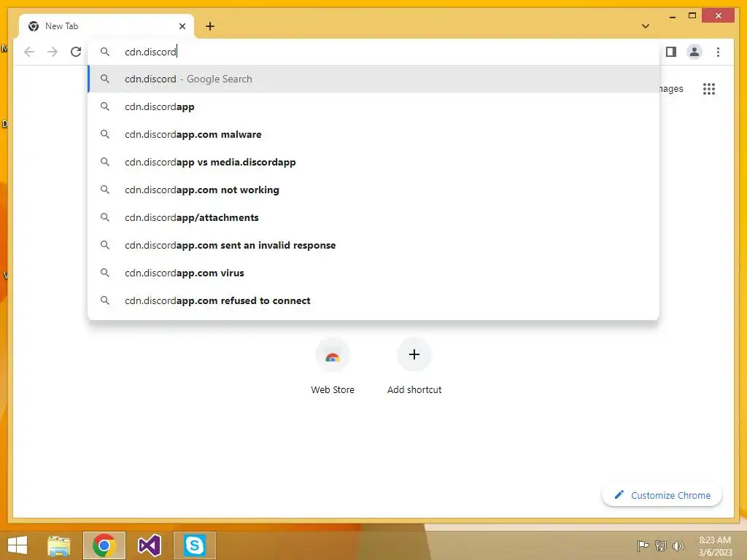Viewport: 747px width, 560px height.
Task: Open the Images link
Action: tap(671, 88)
